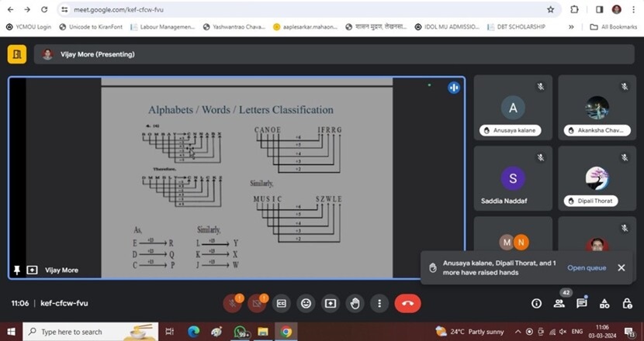Click presentation screen icon beside Vijay More
Screen dimensions: 644x341
click(32, 270)
